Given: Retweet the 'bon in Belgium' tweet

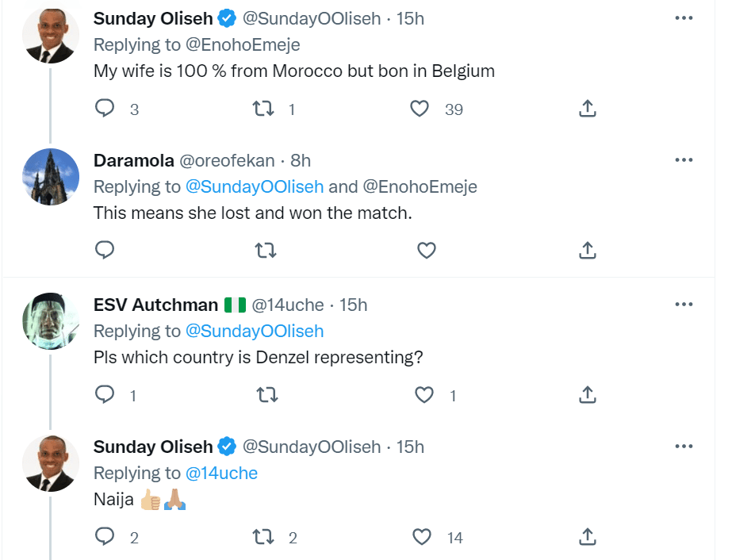Looking at the screenshot, I should coord(264,109).
